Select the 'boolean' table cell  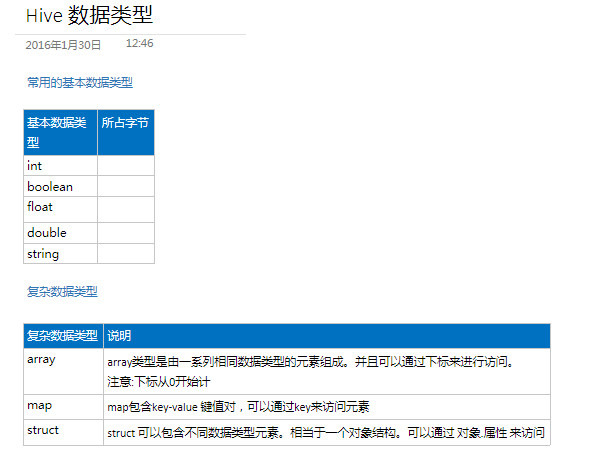(x=60, y=186)
